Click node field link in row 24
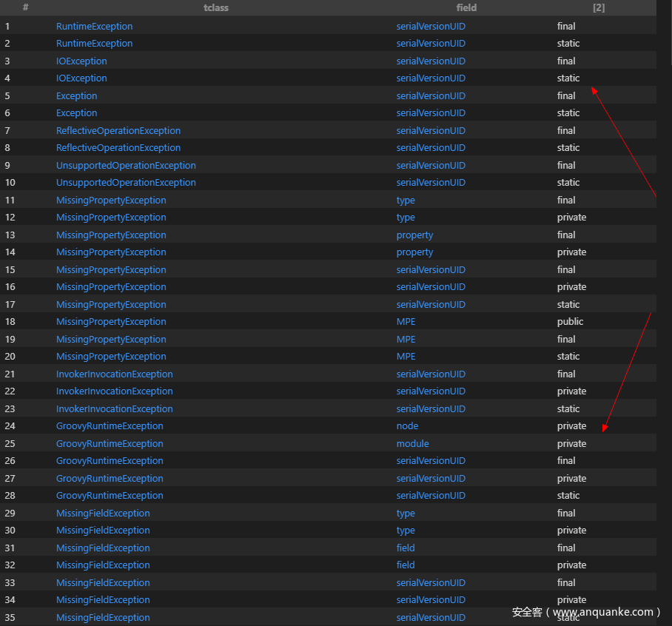 [407, 426]
